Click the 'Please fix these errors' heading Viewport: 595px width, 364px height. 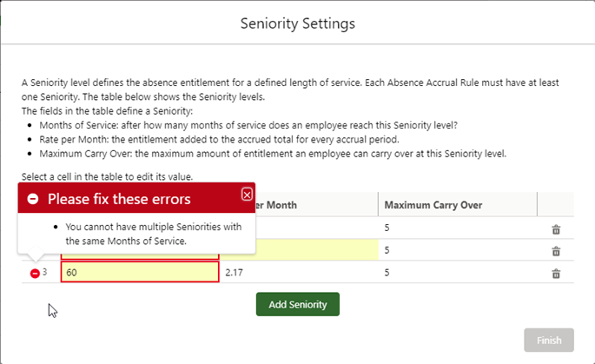coord(119,199)
